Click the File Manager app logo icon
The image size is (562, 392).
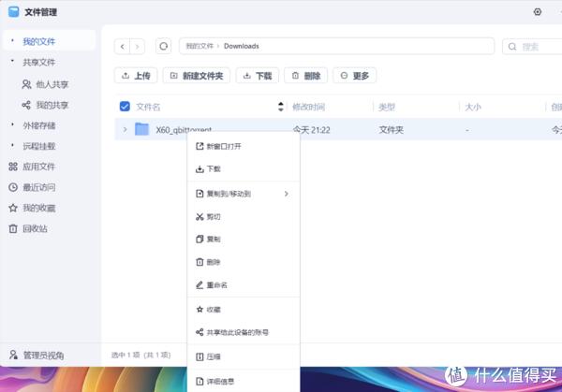click(x=14, y=12)
